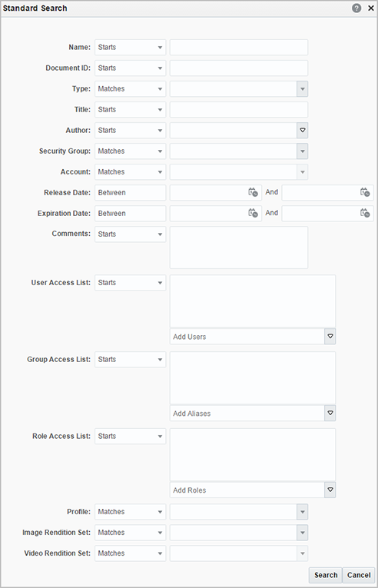Expand the Author value picker arrow
Viewport: 378px width, 588px height.
coord(302,130)
